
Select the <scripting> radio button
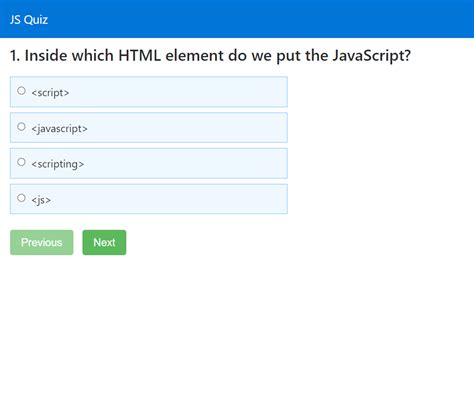[x=21, y=162]
